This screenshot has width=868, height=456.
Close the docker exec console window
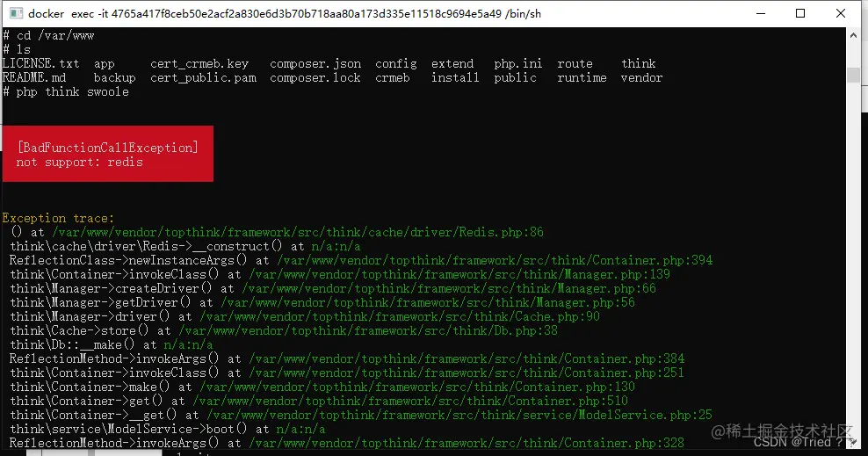(x=840, y=13)
